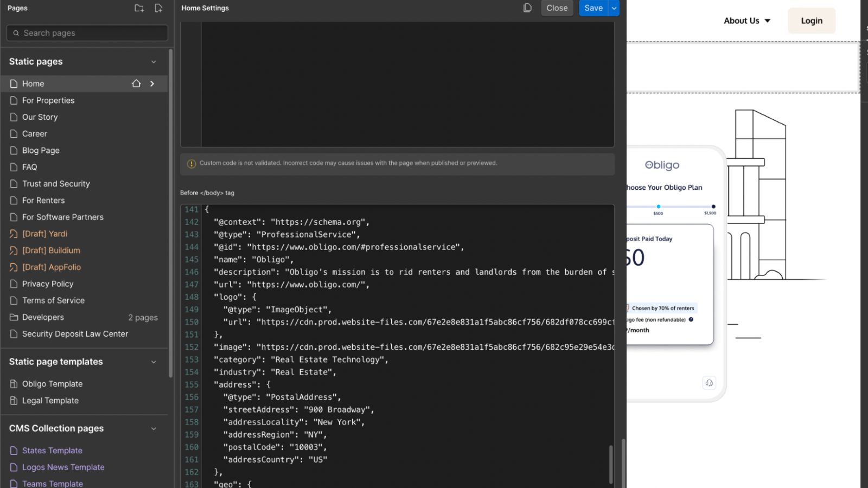Click the create new page icon

(158, 8)
